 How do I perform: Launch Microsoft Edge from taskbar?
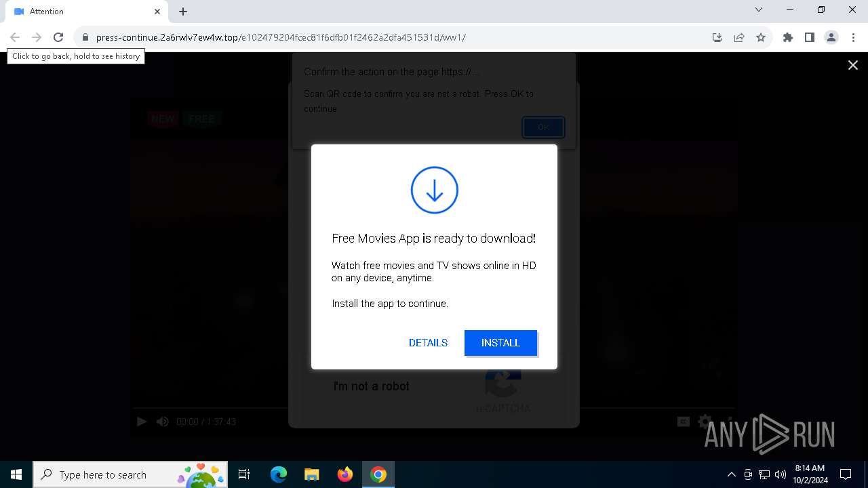279,474
